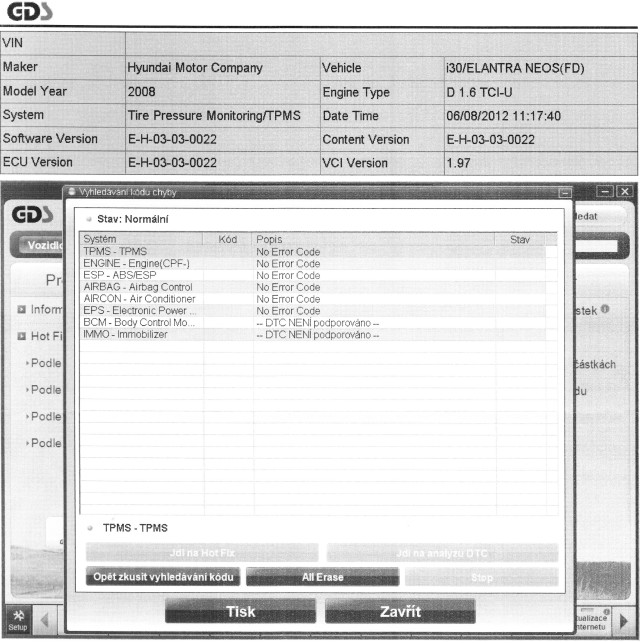
Task: Click the ECU Version value E-H-03-03-0022
Action: (172, 163)
